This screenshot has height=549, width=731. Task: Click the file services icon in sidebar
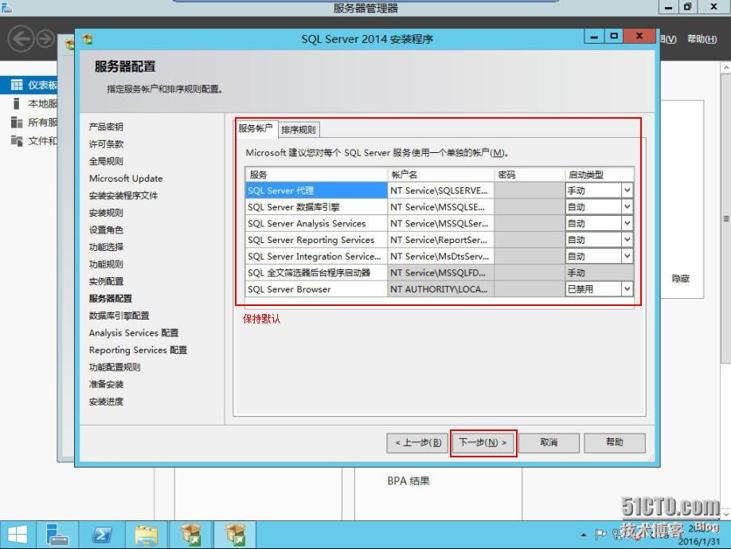(x=16, y=140)
